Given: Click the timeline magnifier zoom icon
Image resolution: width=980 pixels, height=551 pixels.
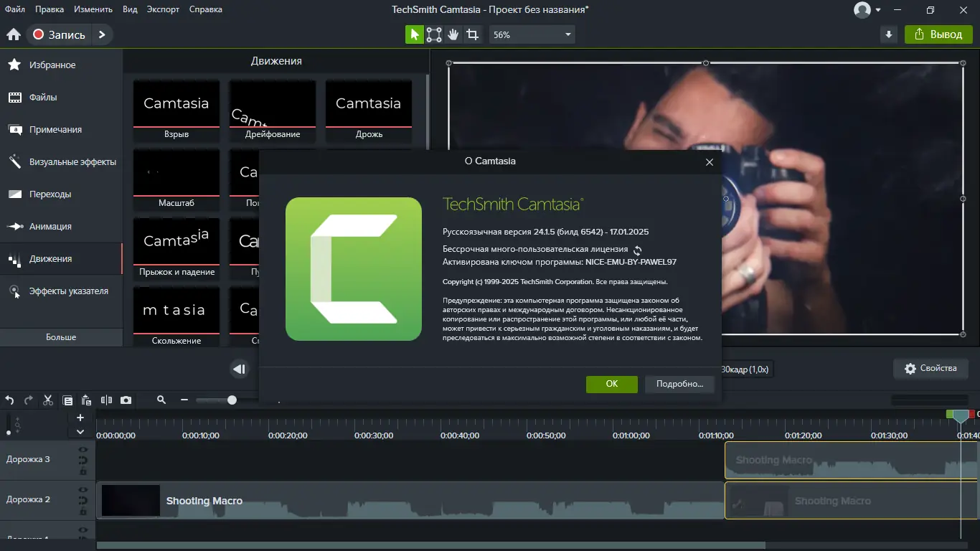Looking at the screenshot, I should pyautogui.click(x=161, y=400).
